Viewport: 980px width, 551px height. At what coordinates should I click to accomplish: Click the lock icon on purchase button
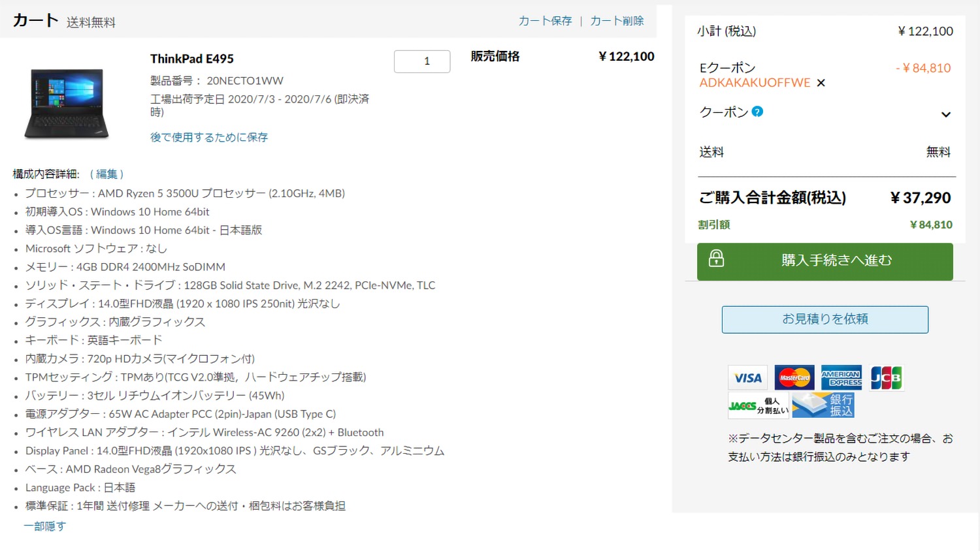point(716,259)
